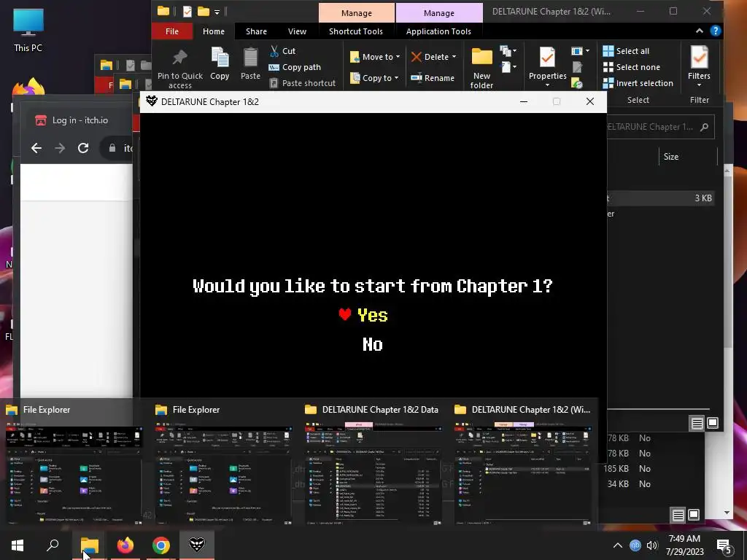747x560 pixels.
Task: Collapse the ribbon with the chevron
Action: tap(700, 31)
